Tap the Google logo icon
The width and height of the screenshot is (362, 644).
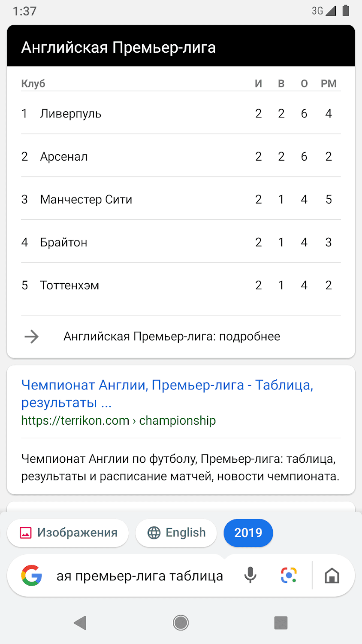(x=32, y=575)
